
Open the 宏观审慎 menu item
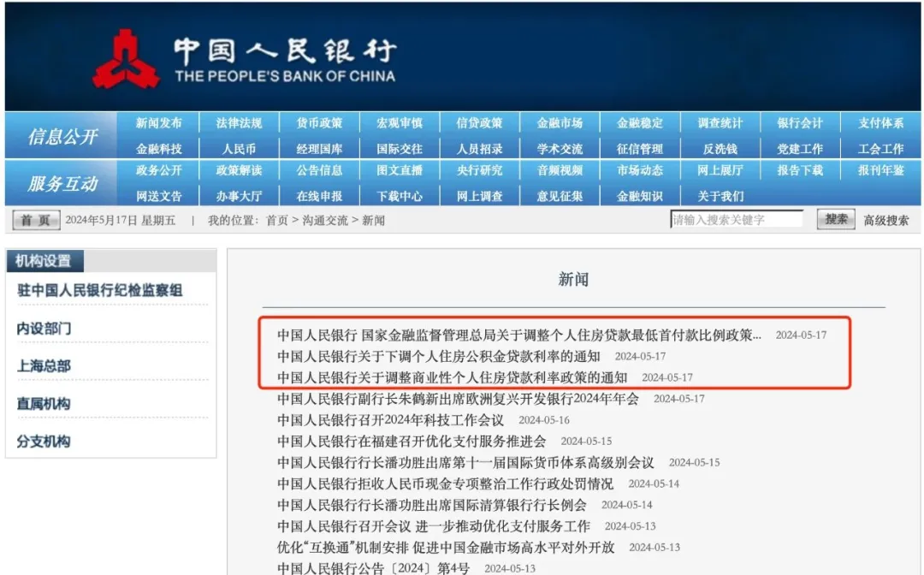[x=400, y=123]
